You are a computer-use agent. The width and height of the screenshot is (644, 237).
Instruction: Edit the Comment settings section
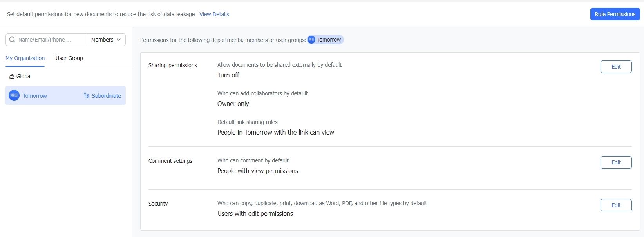coord(616,162)
